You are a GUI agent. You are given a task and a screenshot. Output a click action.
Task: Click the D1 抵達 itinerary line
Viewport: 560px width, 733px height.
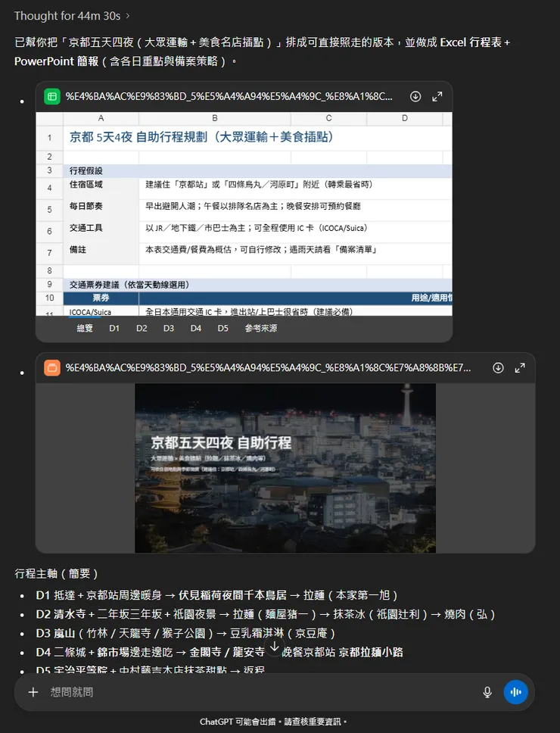tap(216, 595)
